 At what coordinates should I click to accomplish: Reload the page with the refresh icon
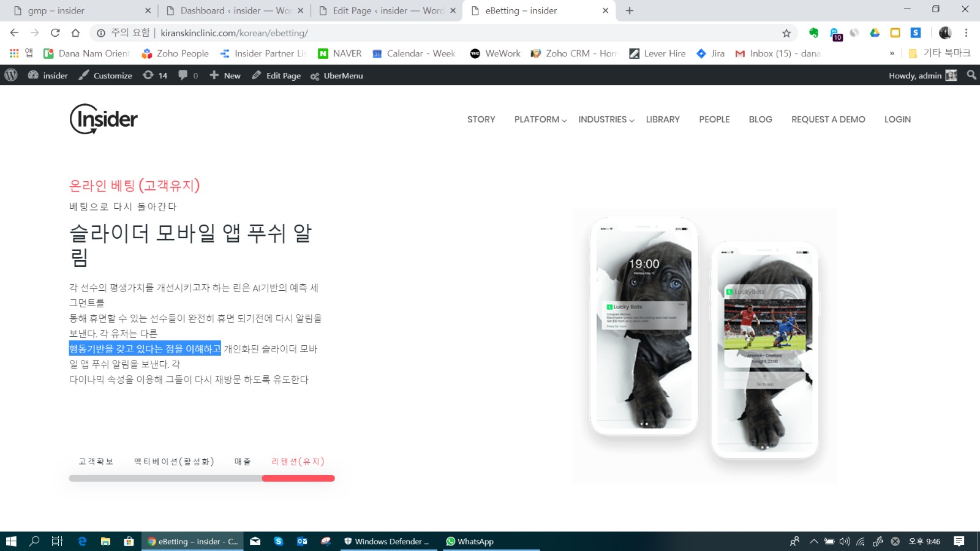pos(55,33)
